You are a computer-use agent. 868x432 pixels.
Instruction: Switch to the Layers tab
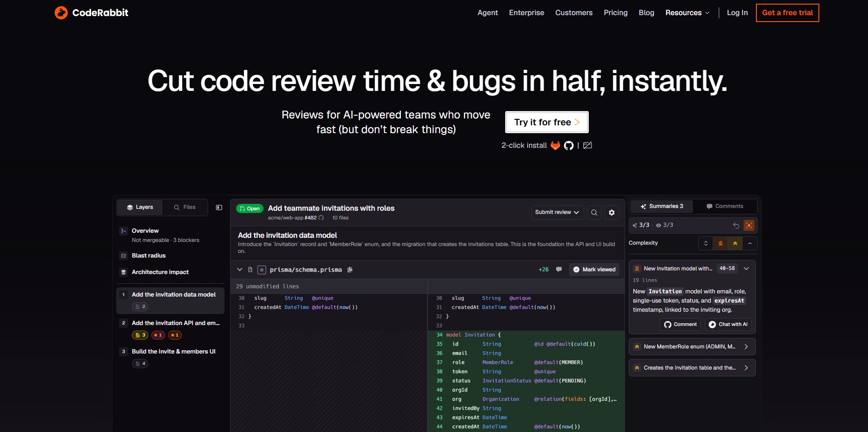tap(140, 208)
